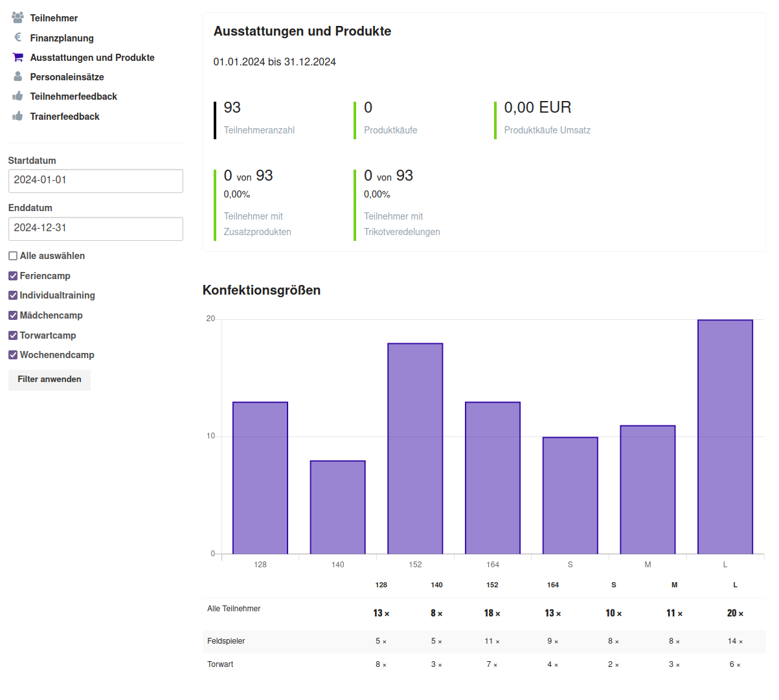Viewport: 779px width, 700px height.
Task: Click the Filter anwenden button
Action: tap(49, 379)
